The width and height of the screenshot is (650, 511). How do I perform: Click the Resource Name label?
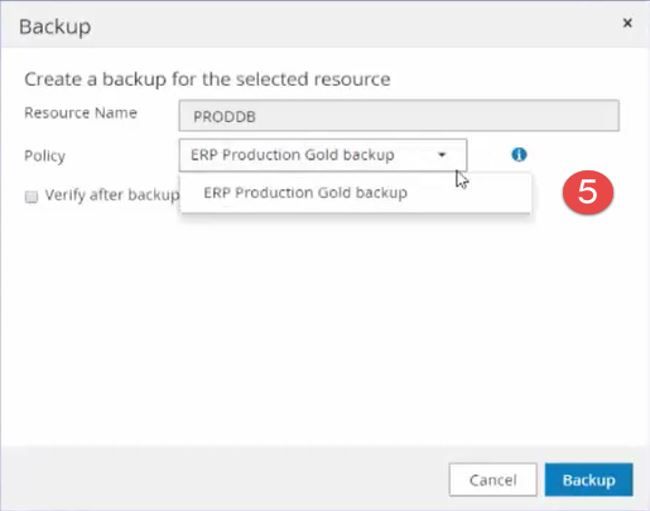tap(80, 113)
